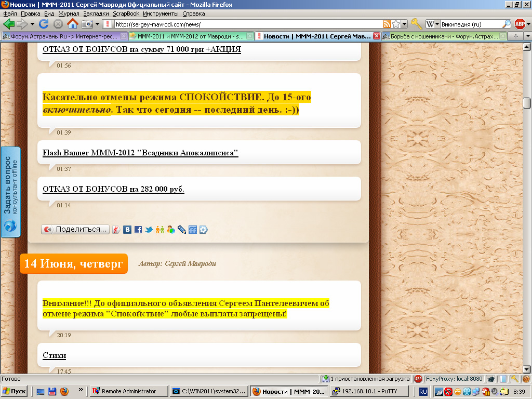
Task: Click the RU language indicator
Action: pos(423,392)
